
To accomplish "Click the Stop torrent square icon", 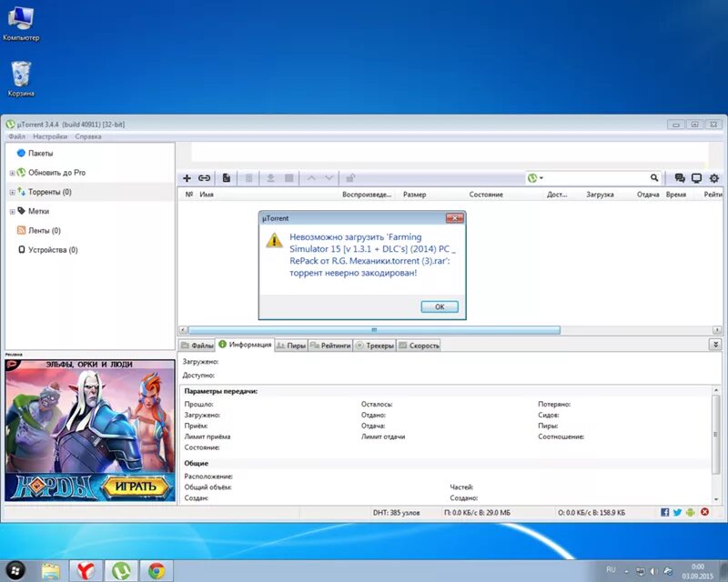I will tap(288, 178).
